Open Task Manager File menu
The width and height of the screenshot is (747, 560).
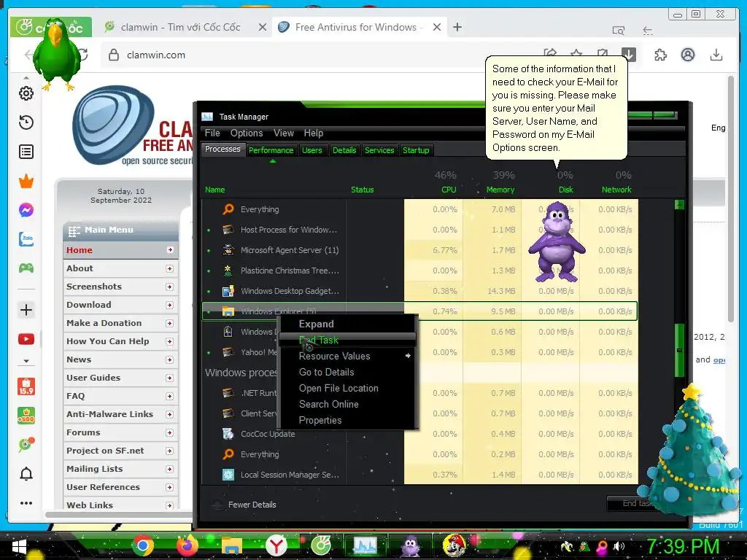coord(212,133)
